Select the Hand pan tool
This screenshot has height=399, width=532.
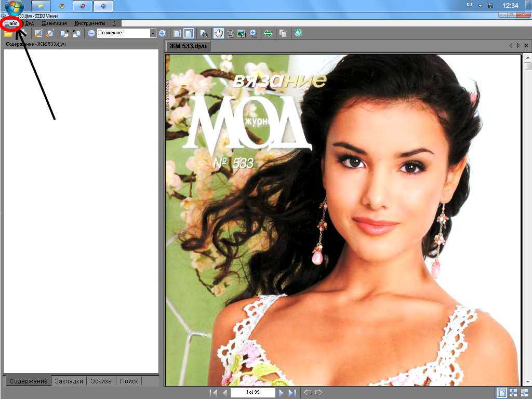click(x=219, y=33)
